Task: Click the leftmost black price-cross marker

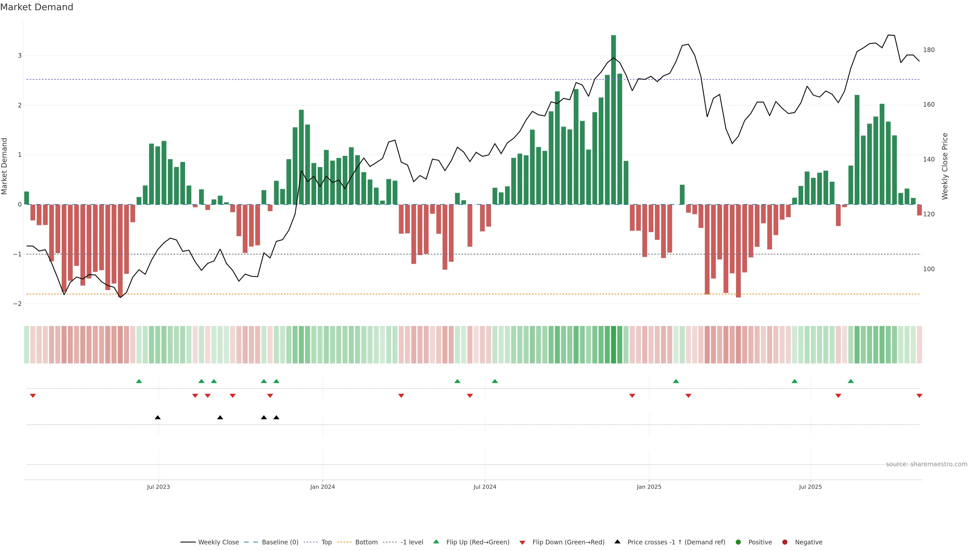Action: point(157,418)
